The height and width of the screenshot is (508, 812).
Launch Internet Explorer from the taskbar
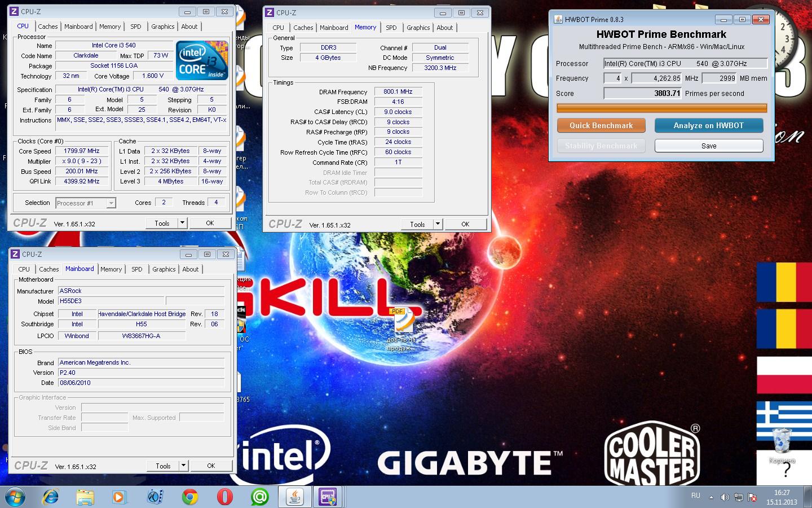51,497
